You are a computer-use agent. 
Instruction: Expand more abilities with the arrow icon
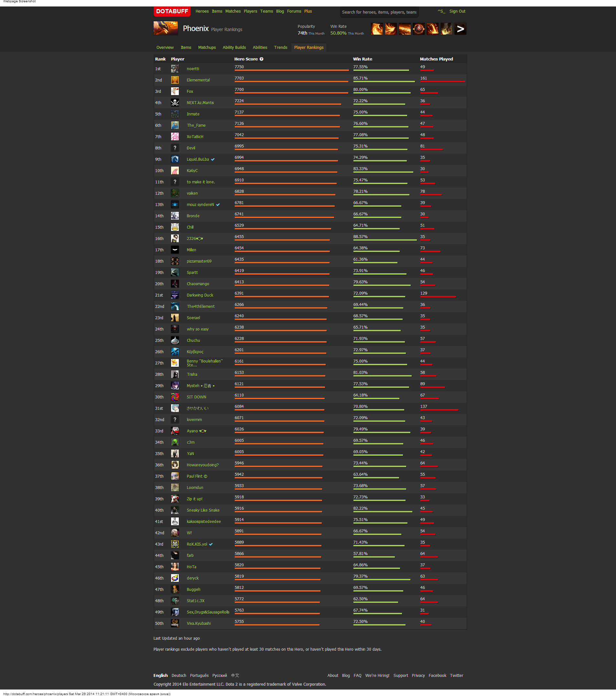(460, 29)
